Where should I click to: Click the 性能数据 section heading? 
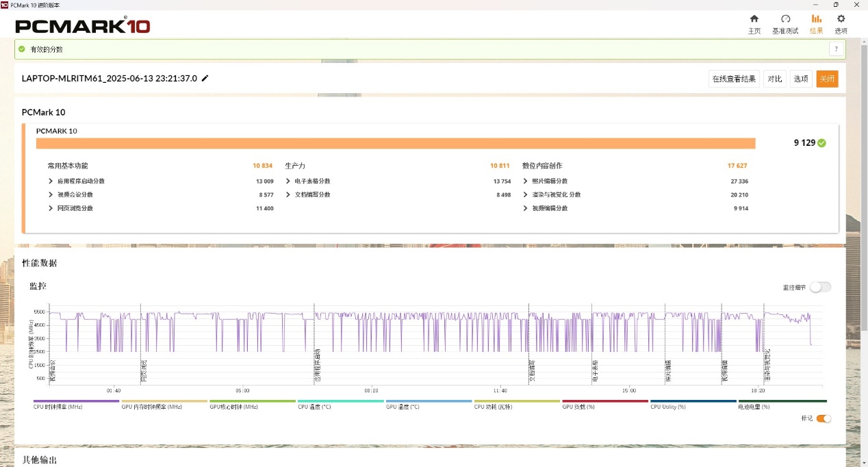click(40, 263)
